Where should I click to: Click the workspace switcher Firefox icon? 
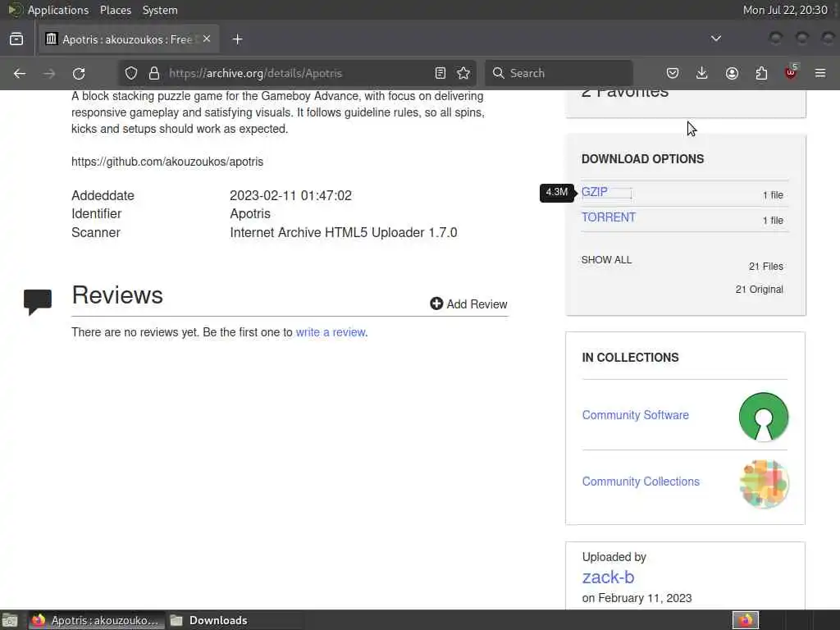746,620
